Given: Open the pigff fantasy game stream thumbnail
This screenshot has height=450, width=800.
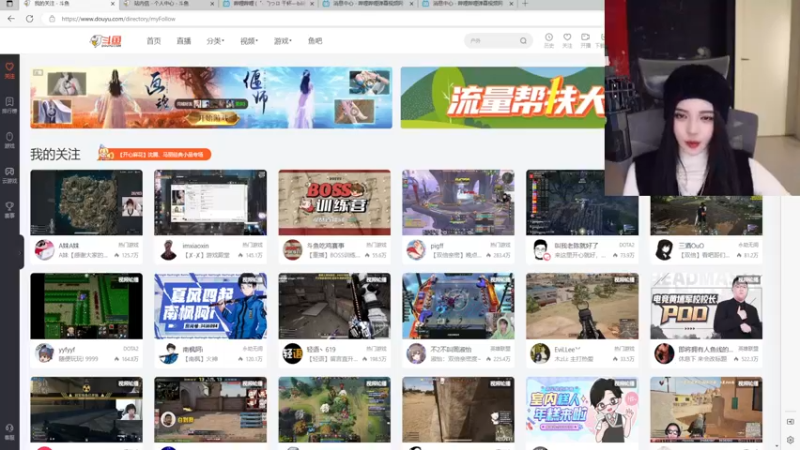Looking at the screenshot, I should [458, 203].
